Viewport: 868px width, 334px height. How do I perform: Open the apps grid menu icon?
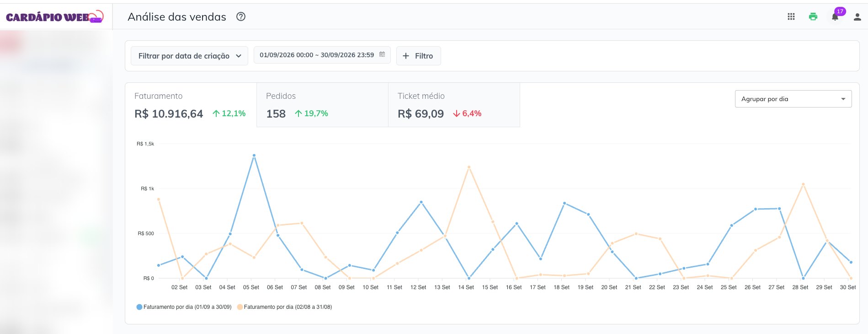791,17
